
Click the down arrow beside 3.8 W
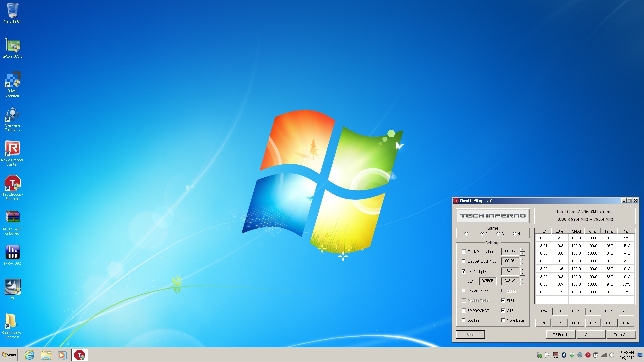pos(522,283)
